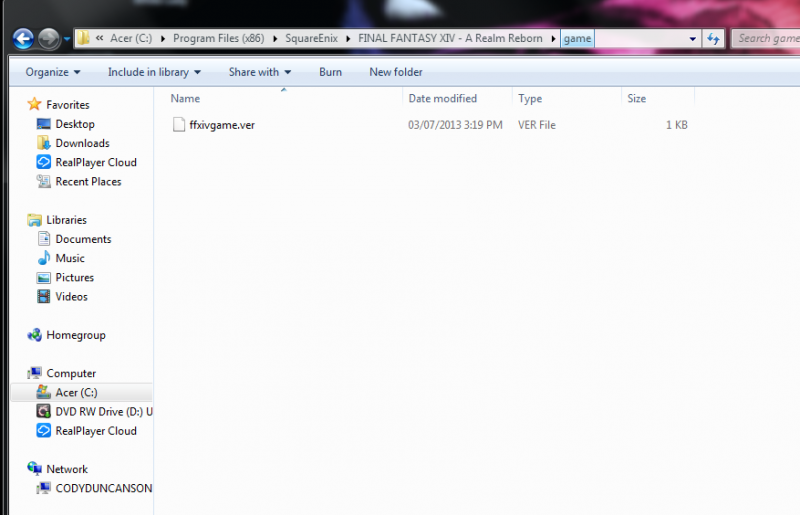Open dropdown arrow after Program Files (x86)
This screenshot has width=800, height=515.
(x=275, y=38)
